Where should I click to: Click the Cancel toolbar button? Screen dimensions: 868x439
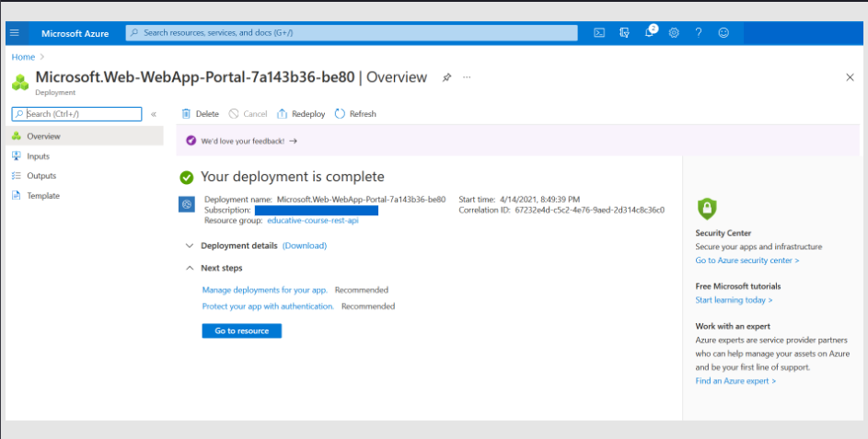point(248,114)
